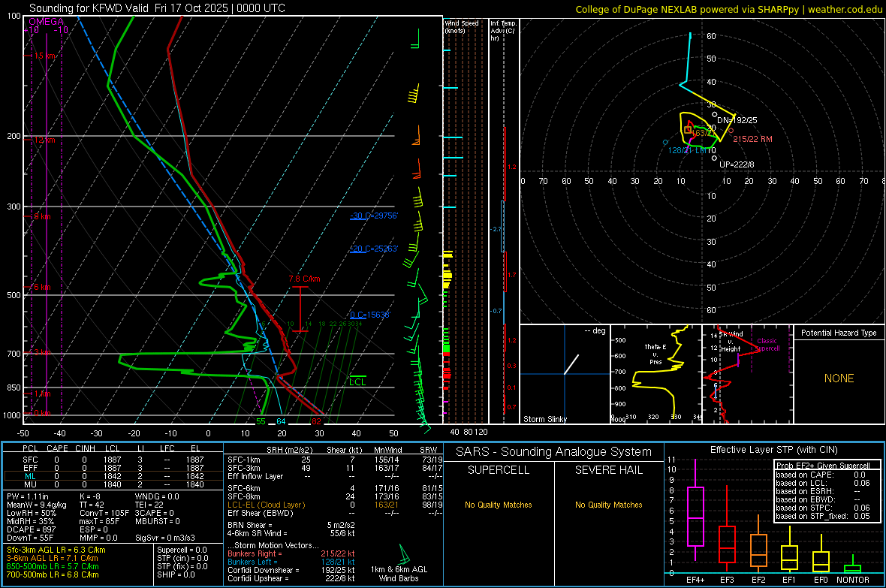
Task: Click the Inf. Temp. Adv. header
Action: point(503,31)
